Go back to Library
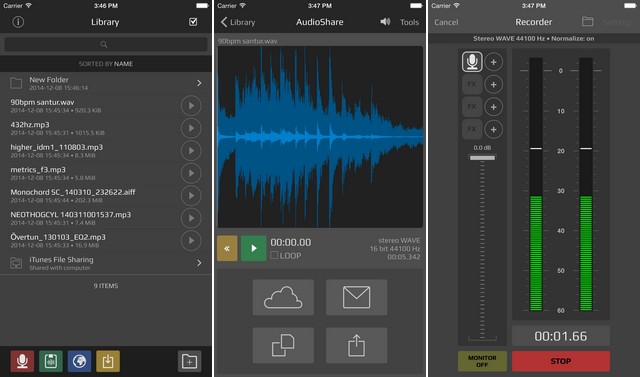640x377 pixels. (x=238, y=22)
